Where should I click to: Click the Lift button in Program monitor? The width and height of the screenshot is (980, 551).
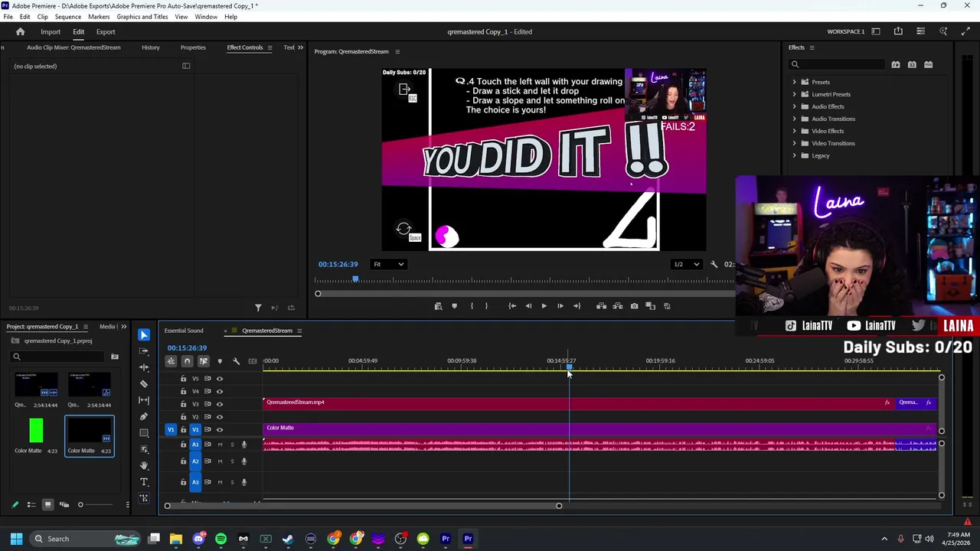[x=601, y=306]
